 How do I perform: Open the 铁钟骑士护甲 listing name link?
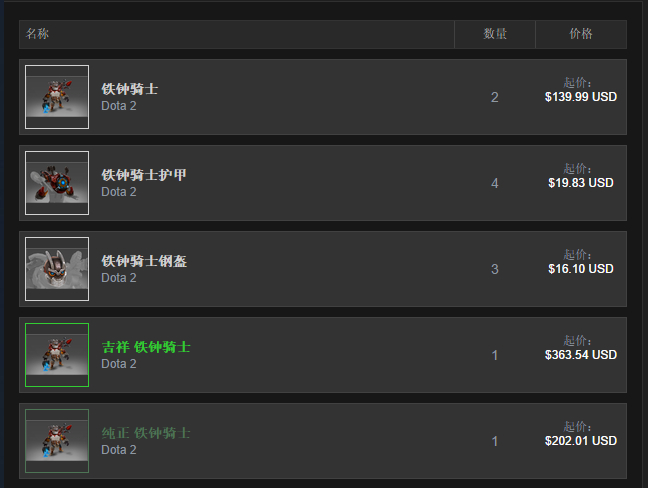coord(144,175)
